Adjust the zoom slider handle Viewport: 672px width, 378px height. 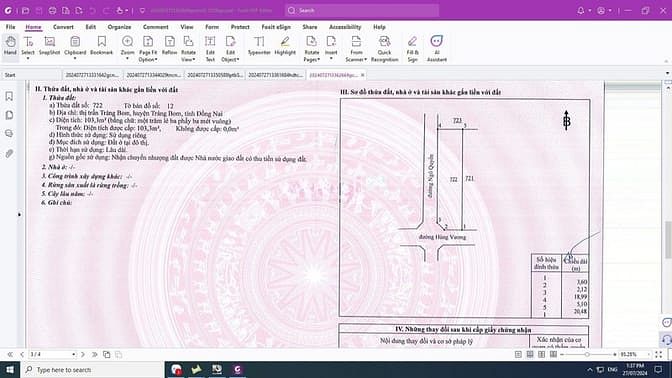click(587, 354)
